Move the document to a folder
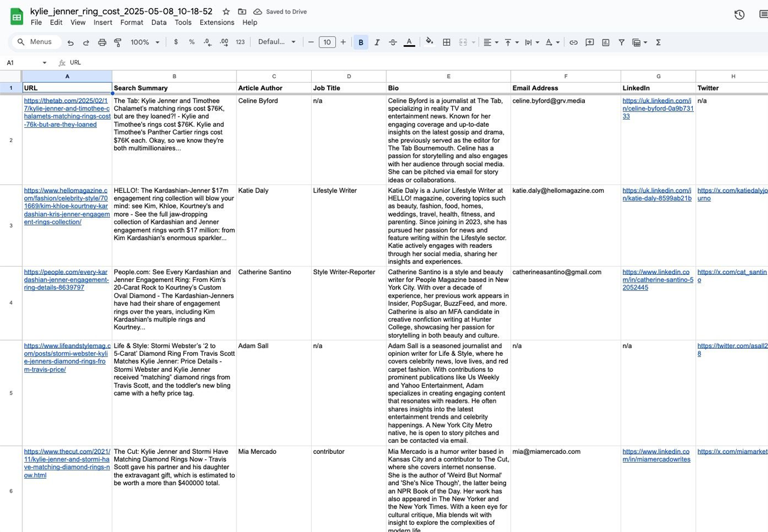 point(242,12)
